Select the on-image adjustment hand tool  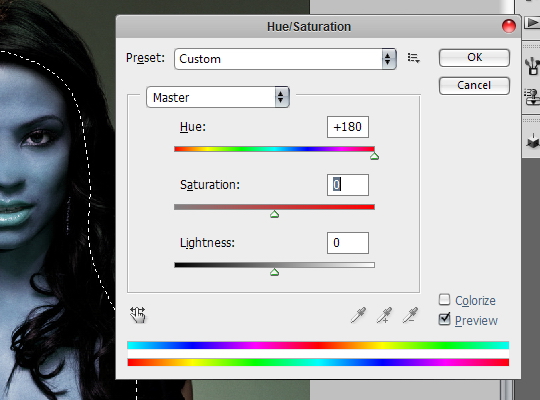[138, 315]
